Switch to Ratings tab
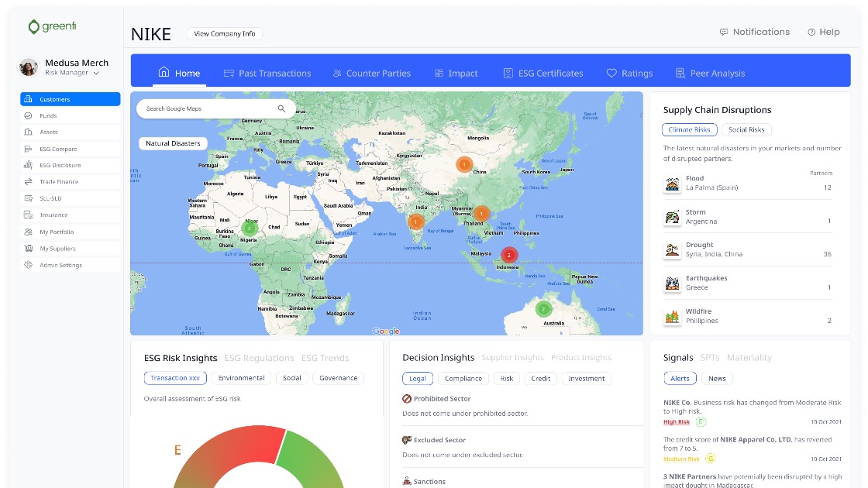Image resolution: width=868 pixels, height=488 pixels. (629, 73)
